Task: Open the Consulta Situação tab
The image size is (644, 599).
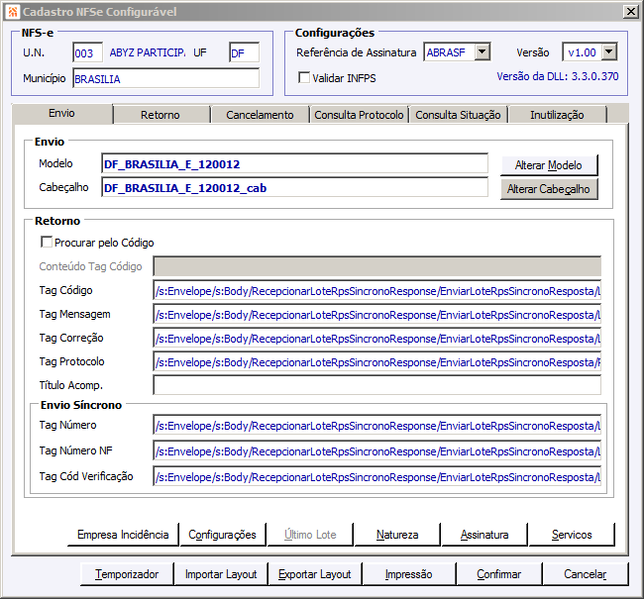Action: click(458, 115)
